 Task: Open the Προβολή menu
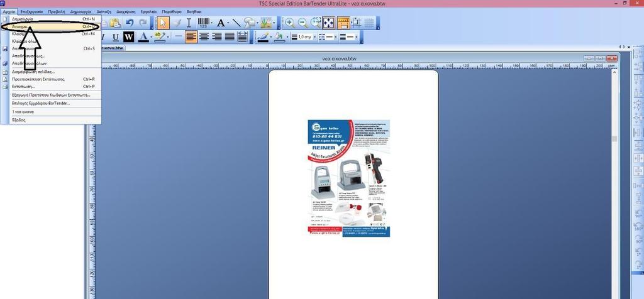coord(57,12)
